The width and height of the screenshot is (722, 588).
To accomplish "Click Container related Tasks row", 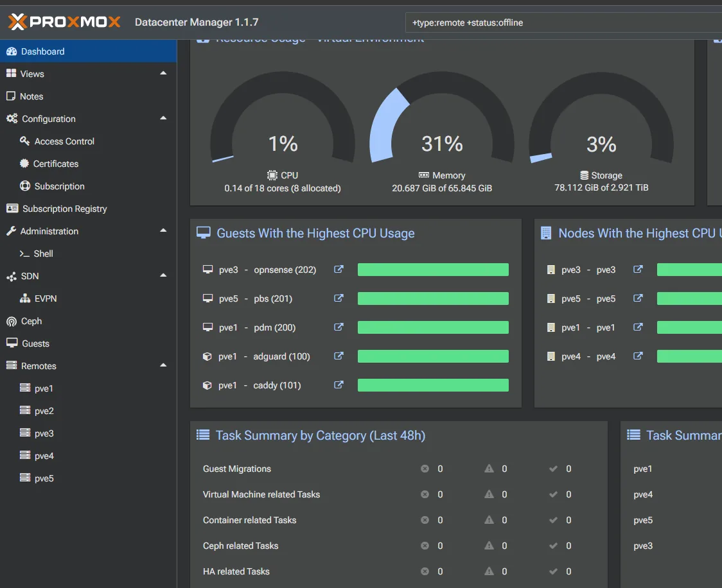I will [398, 520].
